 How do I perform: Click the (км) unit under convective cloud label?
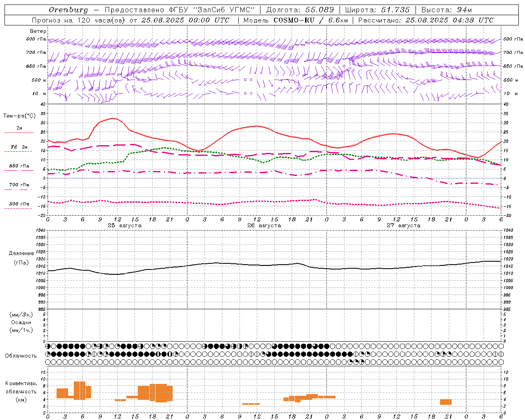coord(21,399)
